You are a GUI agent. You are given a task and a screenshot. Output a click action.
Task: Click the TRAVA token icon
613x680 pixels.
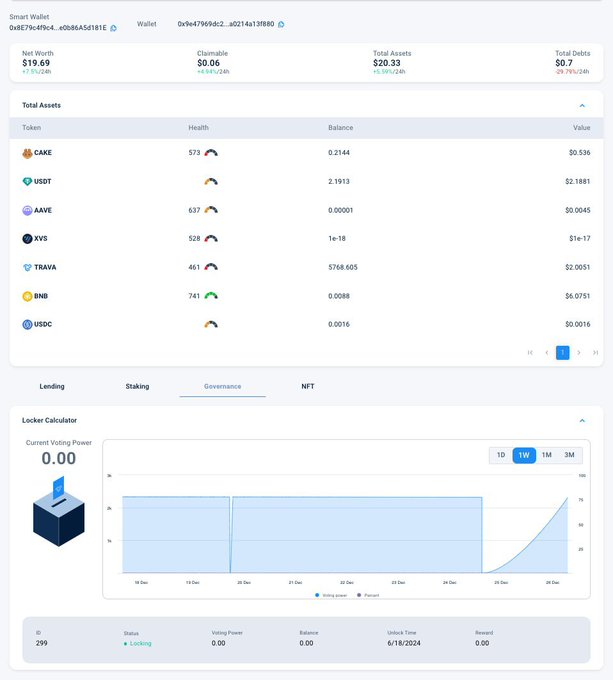click(x=27, y=268)
